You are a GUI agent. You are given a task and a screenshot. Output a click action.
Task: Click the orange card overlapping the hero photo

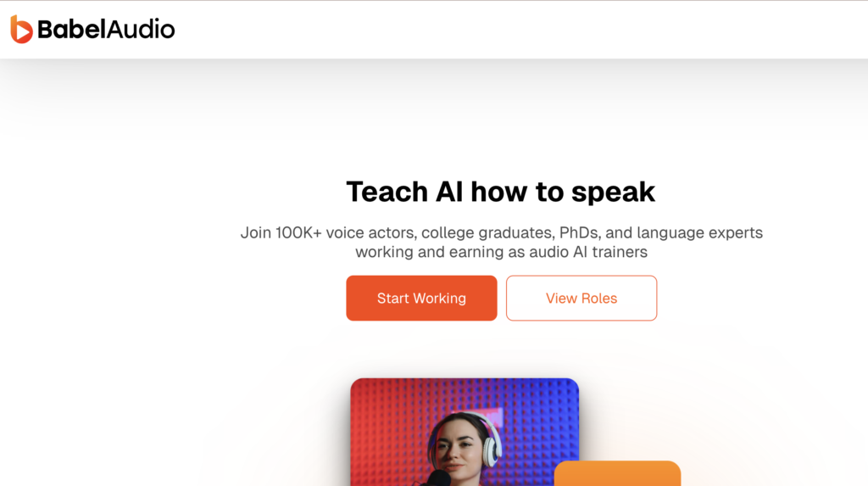pyautogui.click(x=617, y=474)
